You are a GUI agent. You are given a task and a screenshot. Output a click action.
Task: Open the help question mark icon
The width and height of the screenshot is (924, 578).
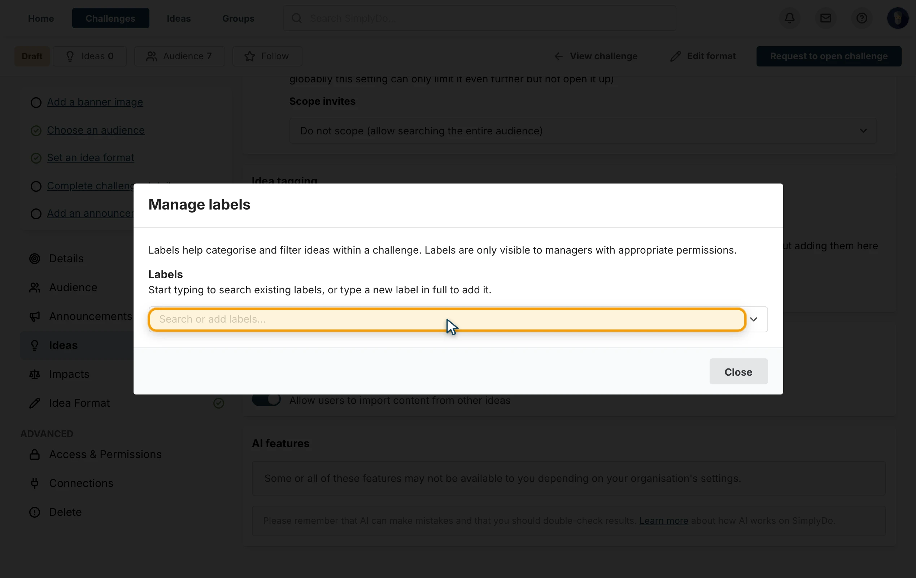tap(862, 18)
